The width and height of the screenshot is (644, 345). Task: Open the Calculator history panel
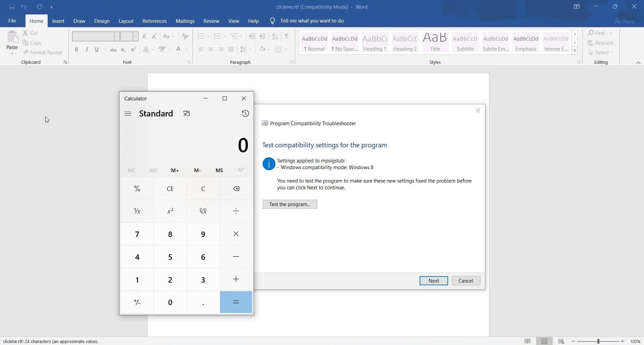pos(245,114)
